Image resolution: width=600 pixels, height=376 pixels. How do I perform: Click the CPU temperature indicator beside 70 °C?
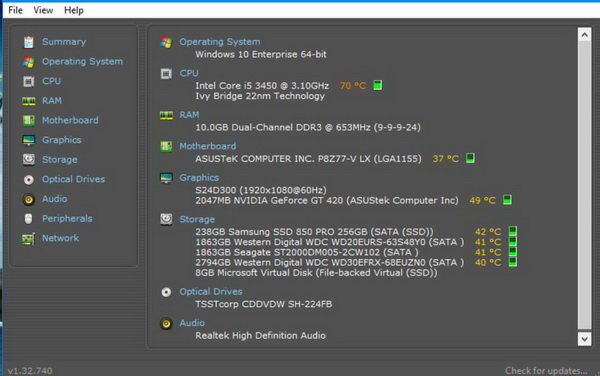378,85
